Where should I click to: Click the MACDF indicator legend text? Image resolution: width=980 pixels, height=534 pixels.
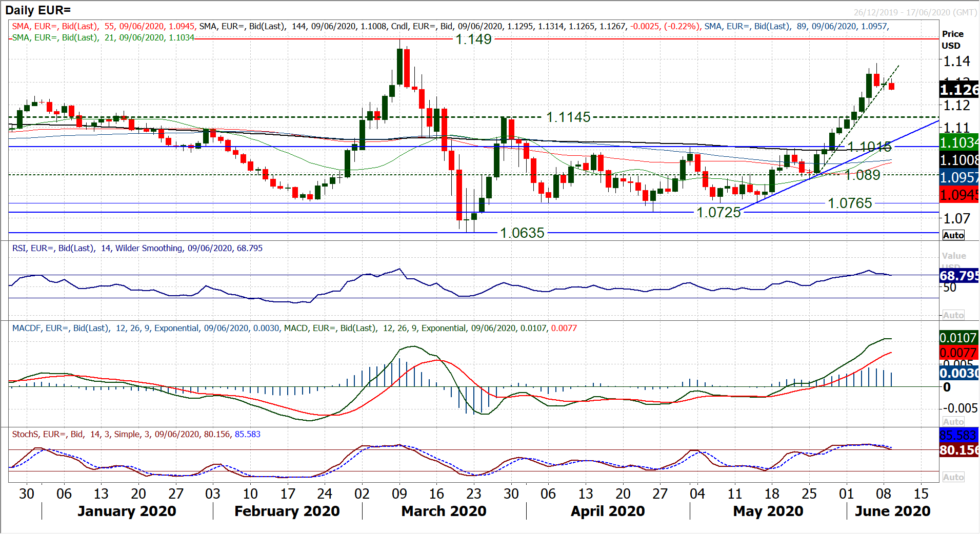tap(294, 328)
